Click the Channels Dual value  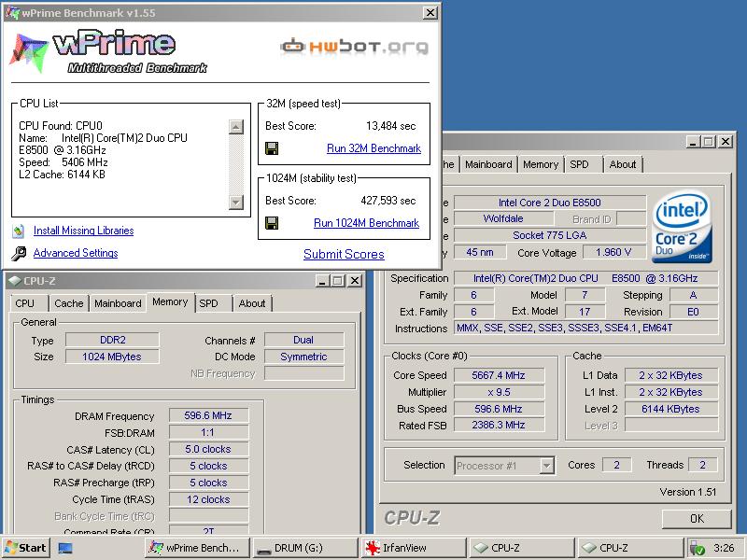pyautogui.click(x=303, y=340)
